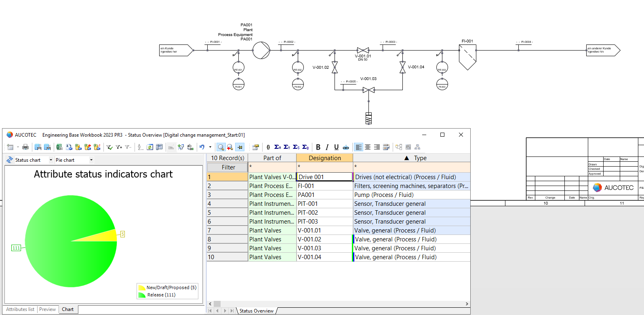Viewport: 644px width, 315px height.
Task: Switch to the Attributes list tab
Action: click(20, 309)
